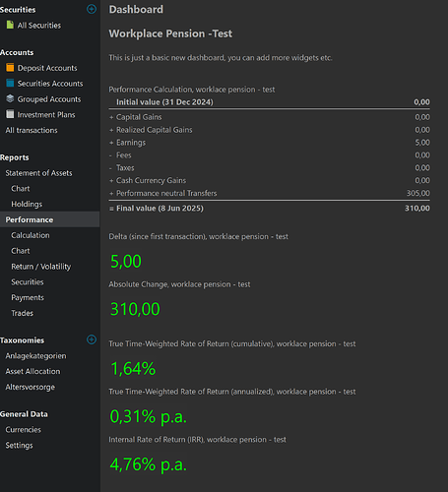The image size is (448, 492).
Task: Select Holdings under Statement of Assets
Action: click(x=27, y=204)
